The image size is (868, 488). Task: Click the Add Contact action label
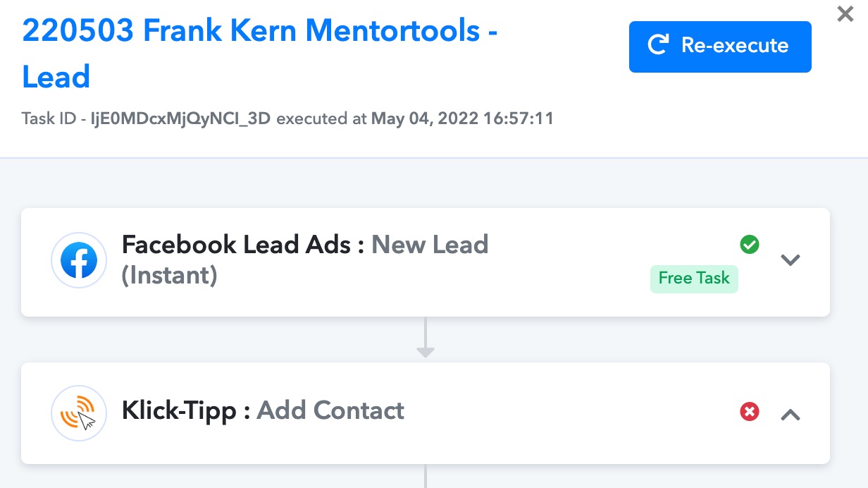[x=330, y=410]
